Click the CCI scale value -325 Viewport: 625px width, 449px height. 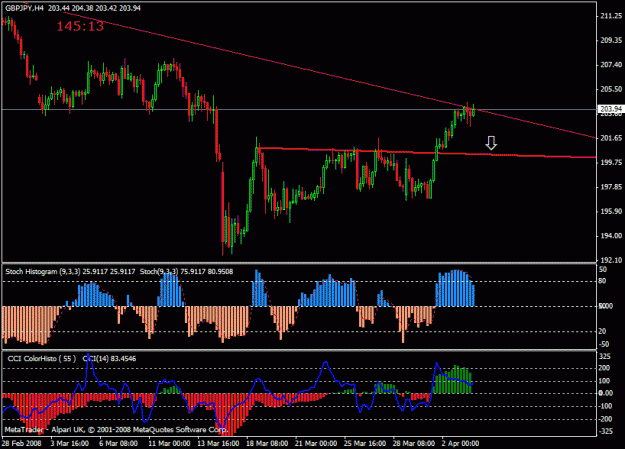605,431
